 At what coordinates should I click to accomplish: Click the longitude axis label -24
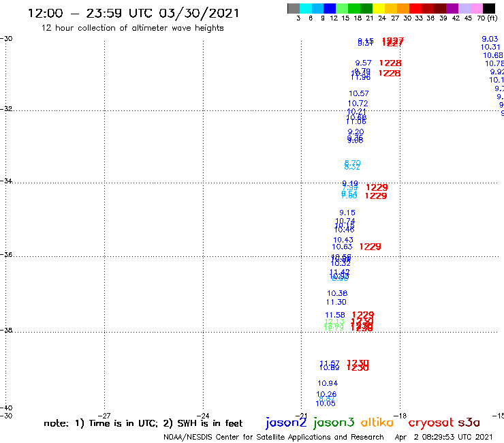pyautogui.click(x=203, y=416)
